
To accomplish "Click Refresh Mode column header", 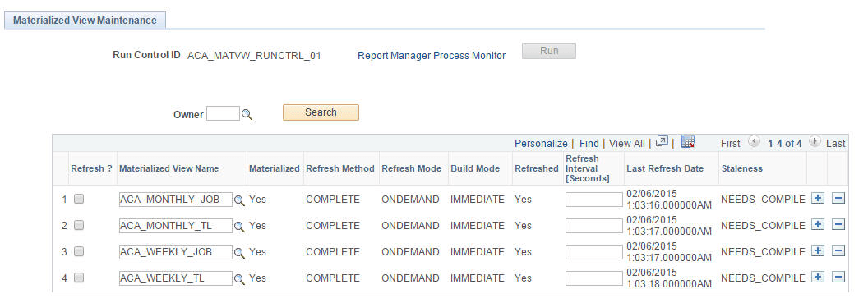I will click(411, 168).
